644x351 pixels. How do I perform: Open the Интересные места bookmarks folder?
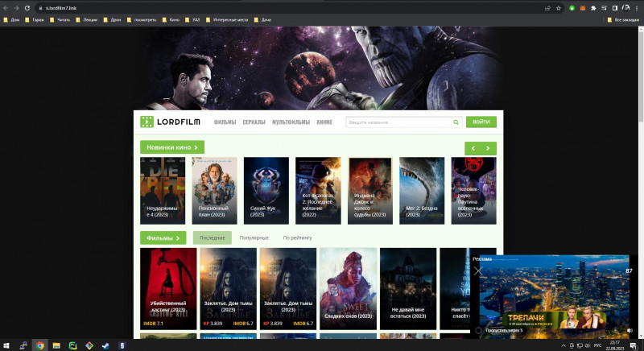[227, 19]
